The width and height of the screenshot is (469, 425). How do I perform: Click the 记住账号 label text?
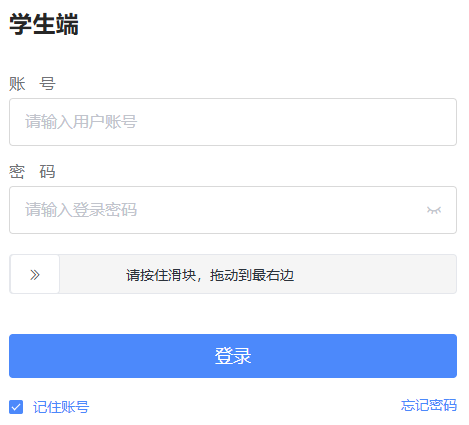tap(61, 407)
